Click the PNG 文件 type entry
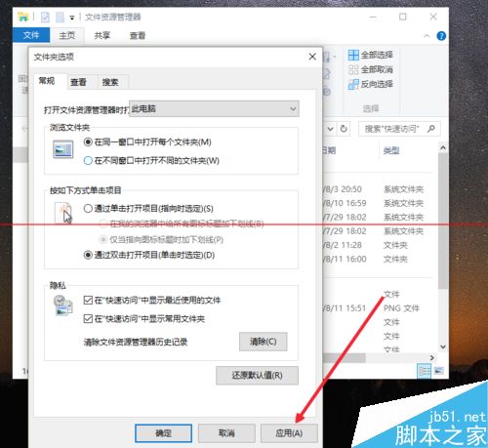Screen dimensions: 488x448 401,308
